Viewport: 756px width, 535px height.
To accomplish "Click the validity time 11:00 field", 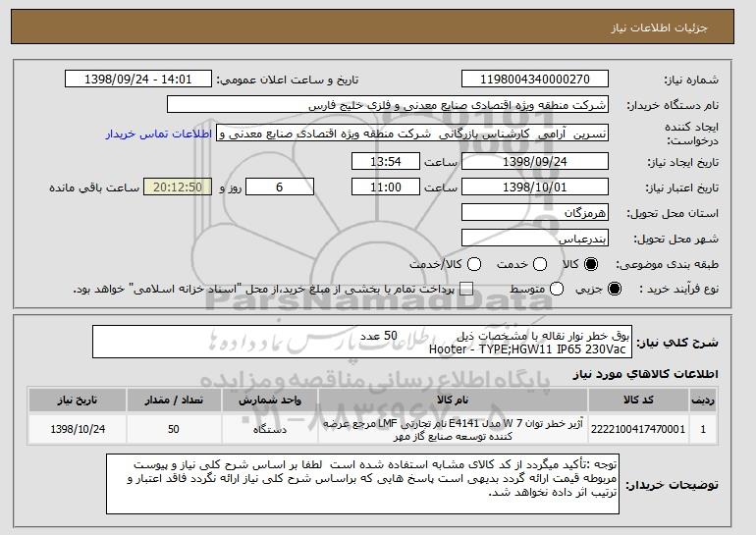I will 386,187.
